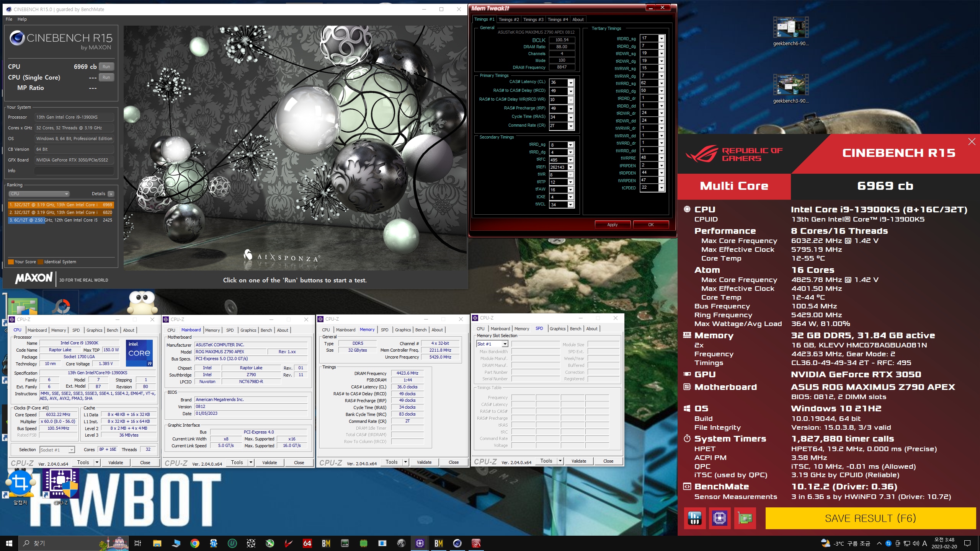The height and width of the screenshot is (551, 980).
Task: Run the CPU (Single Core) test
Action: pyautogui.click(x=106, y=77)
